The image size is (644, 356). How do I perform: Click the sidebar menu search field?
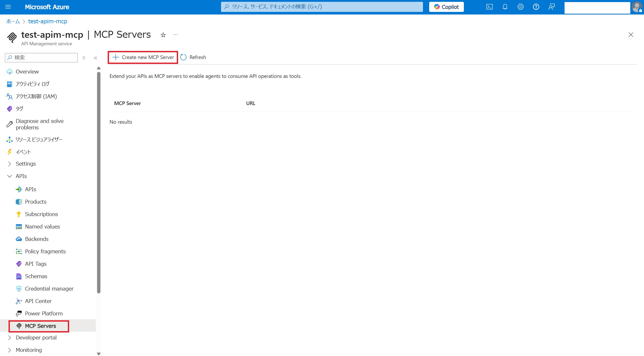point(41,57)
